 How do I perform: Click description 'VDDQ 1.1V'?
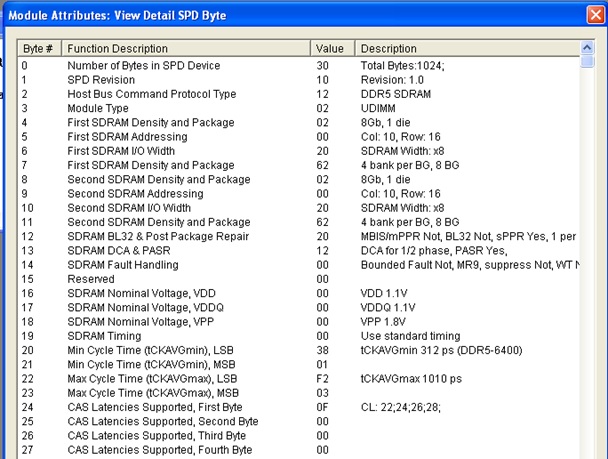point(388,307)
